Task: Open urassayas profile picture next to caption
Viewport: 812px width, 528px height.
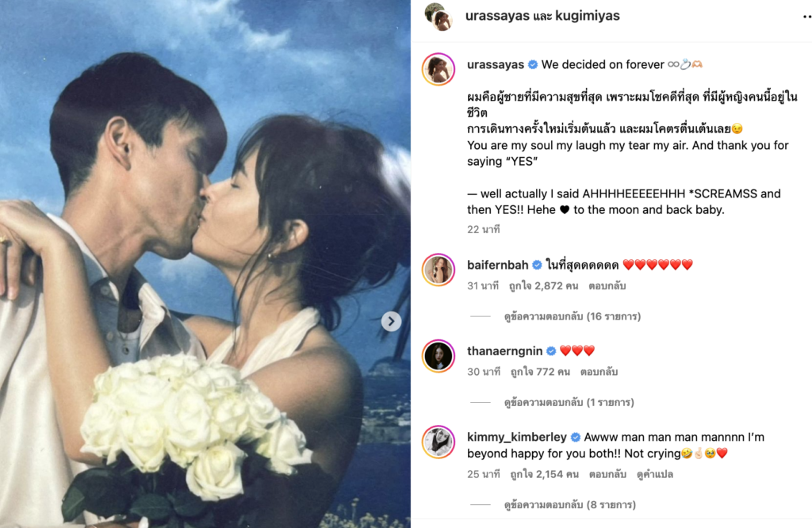Action: pyautogui.click(x=438, y=69)
